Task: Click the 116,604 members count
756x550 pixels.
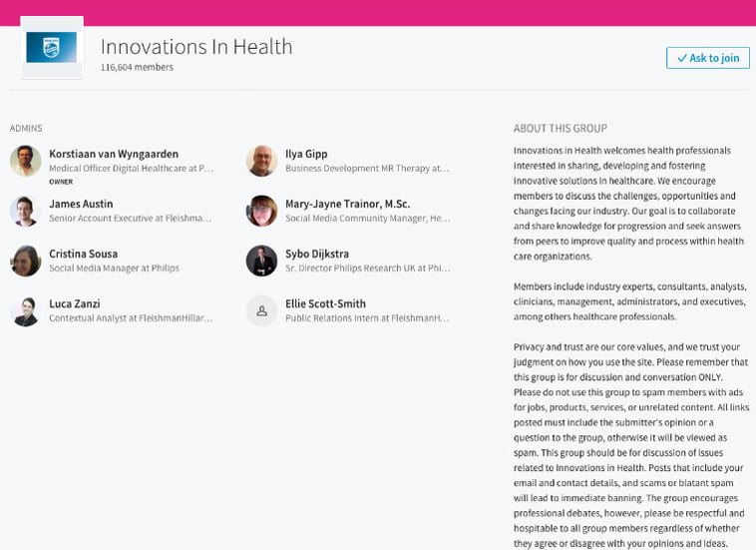Action: point(137,68)
